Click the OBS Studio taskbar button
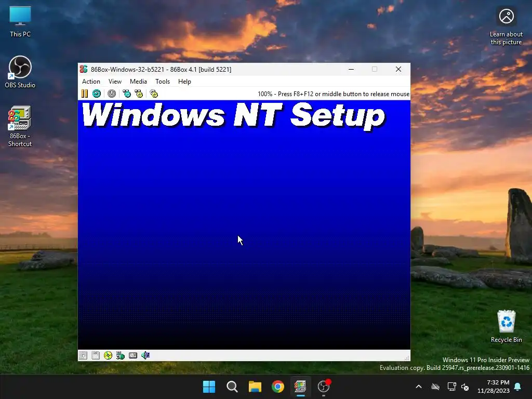 324,387
